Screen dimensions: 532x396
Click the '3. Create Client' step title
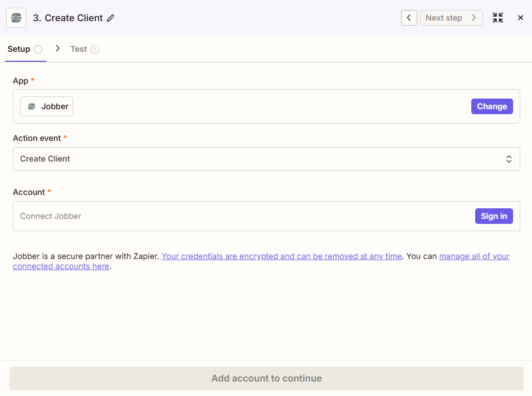[x=68, y=18]
